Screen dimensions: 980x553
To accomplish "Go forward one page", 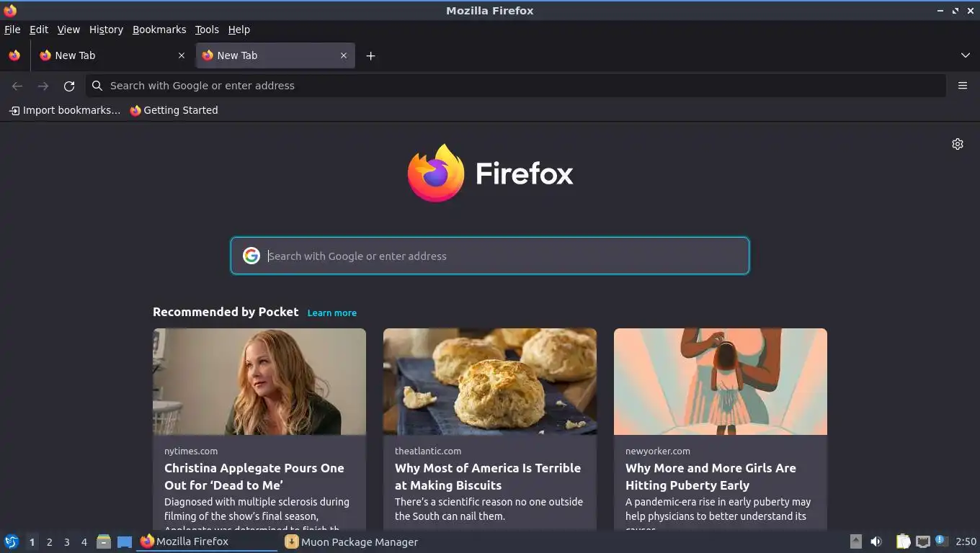I will (43, 86).
